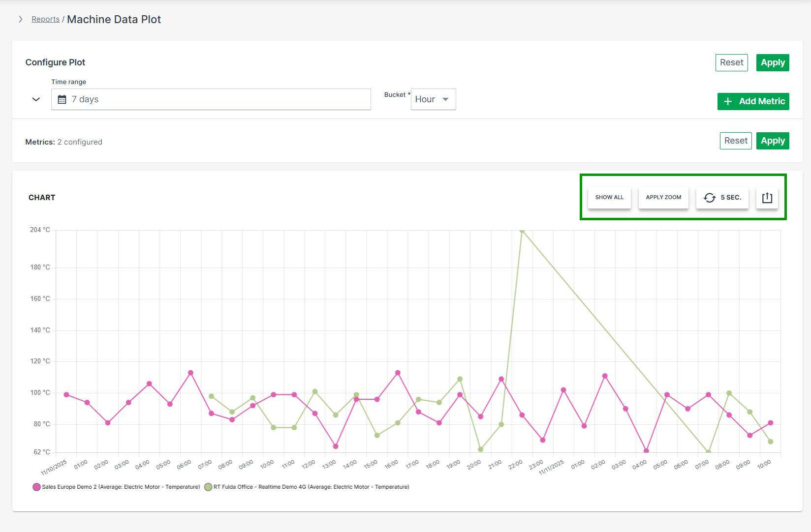
Task: Collapse the Configure Plot section chevron
Action: click(x=36, y=99)
